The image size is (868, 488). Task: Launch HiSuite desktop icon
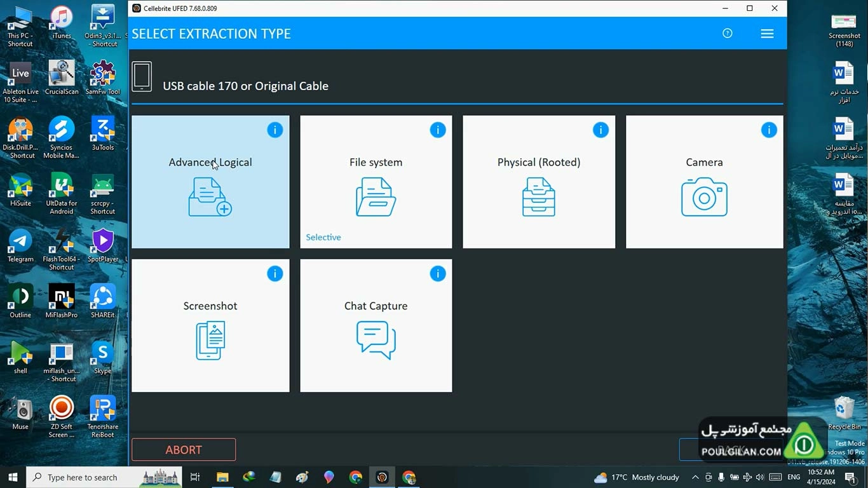pyautogui.click(x=20, y=190)
